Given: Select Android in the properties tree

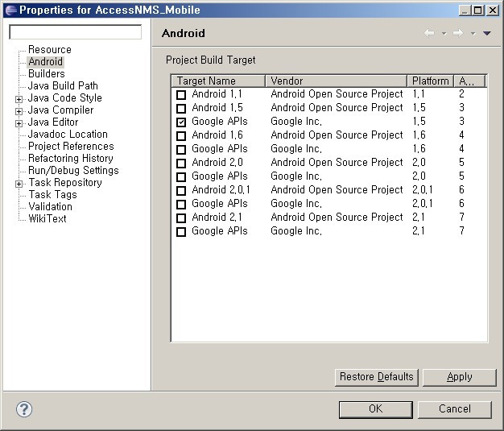Looking at the screenshot, I should [x=45, y=61].
